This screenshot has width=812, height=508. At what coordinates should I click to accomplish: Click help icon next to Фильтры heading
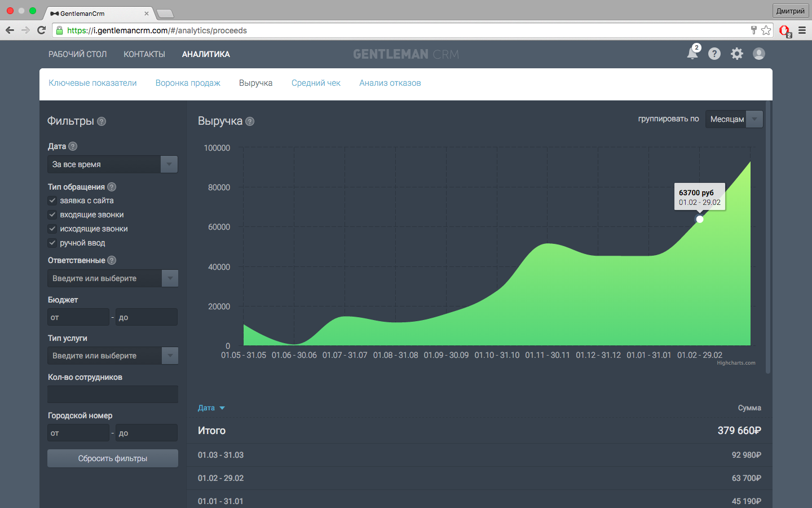tap(101, 121)
